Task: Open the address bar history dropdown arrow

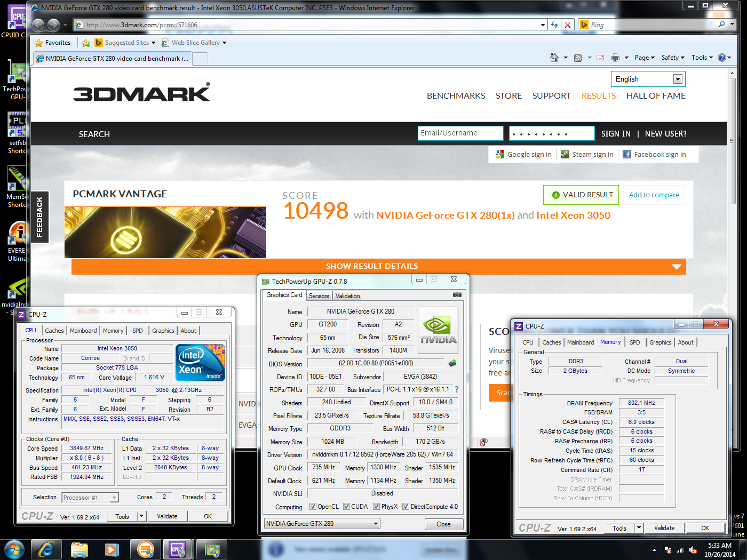Action: point(543,25)
